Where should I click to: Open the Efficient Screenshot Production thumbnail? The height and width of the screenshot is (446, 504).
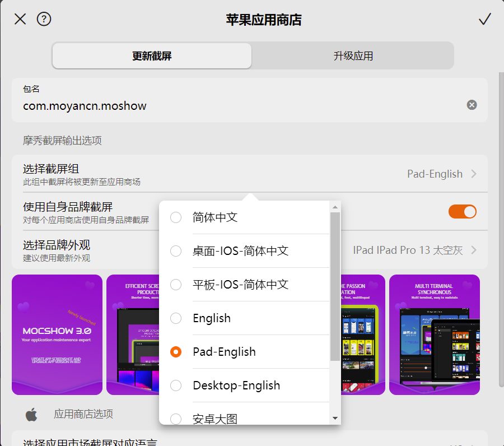point(133,334)
